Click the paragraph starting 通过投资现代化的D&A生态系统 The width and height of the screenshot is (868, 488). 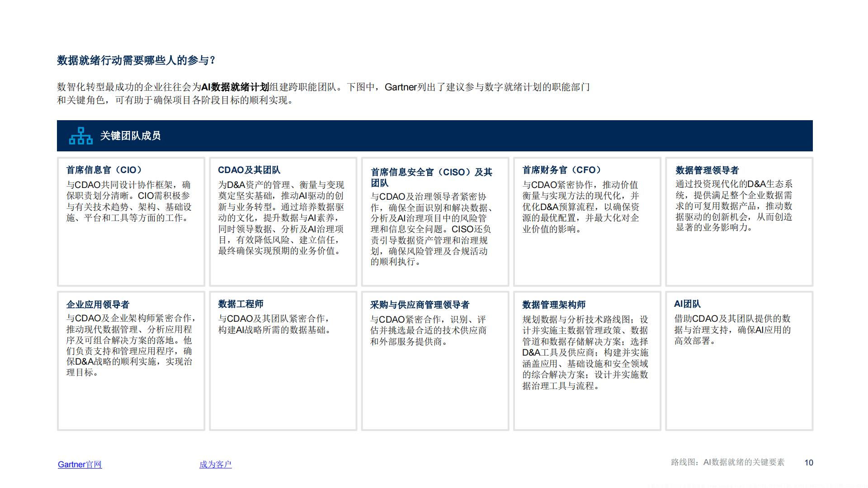click(x=734, y=206)
